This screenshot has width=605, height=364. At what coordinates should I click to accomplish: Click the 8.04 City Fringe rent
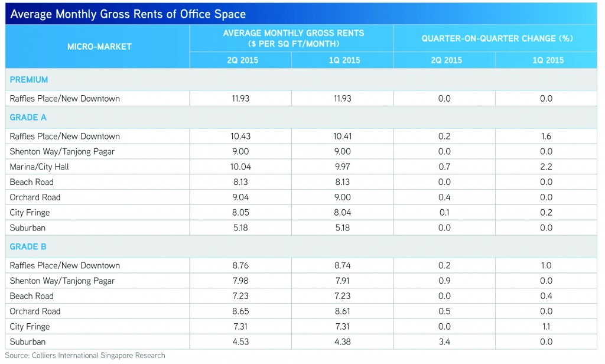click(x=343, y=213)
